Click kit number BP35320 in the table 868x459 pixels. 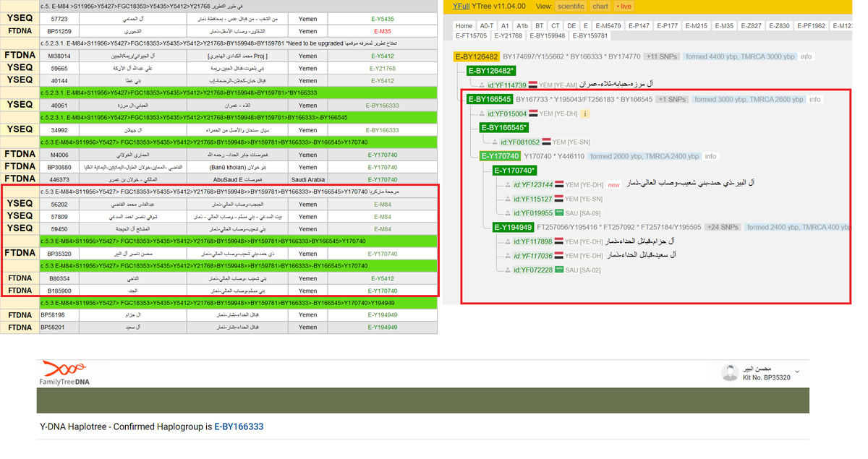click(x=59, y=254)
